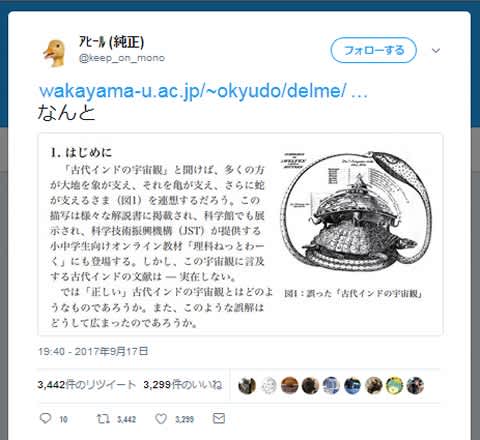Image resolution: width=480 pixels, height=440 pixels.
Task: Open the yellow-green liker avatar
Action: tap(394, 386)
